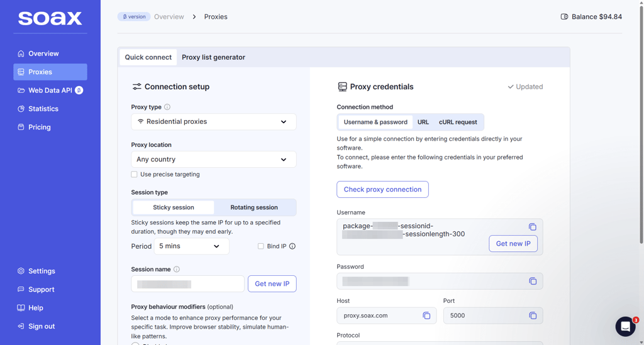
Task: Enable Use precise targeting checkbox
Action: tap(135, 174)
